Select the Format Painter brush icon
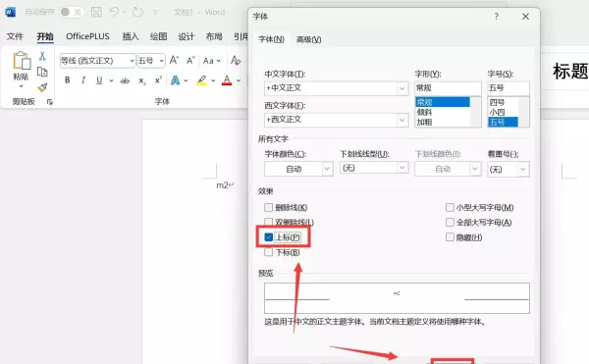This screenshot has width=589, height=364. [42, 87]
